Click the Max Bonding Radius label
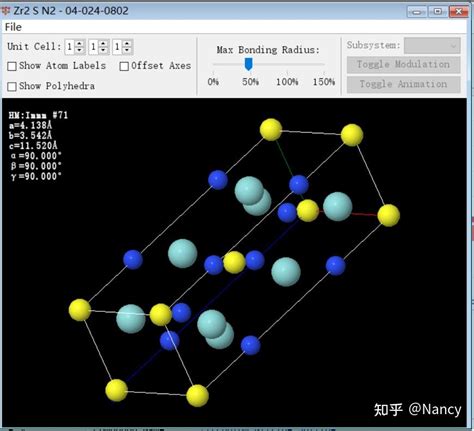The width and height of the screenshot is (474, 431). click(268, 50)
